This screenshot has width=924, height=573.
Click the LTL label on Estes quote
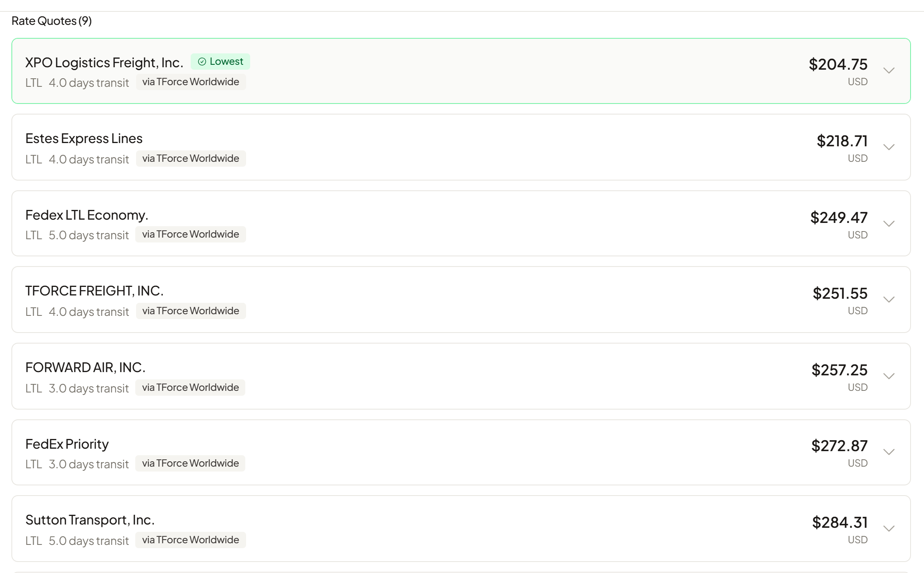point(34,159)
